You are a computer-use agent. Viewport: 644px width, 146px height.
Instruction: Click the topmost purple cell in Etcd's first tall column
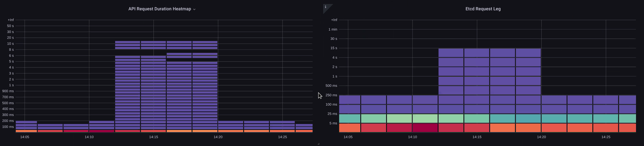[451, 53]
